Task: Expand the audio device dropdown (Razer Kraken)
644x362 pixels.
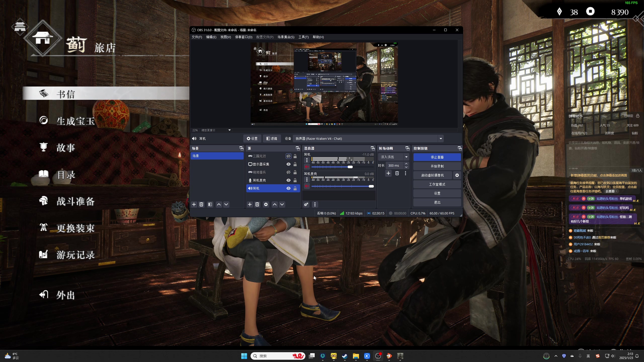Action: [441, 139]
